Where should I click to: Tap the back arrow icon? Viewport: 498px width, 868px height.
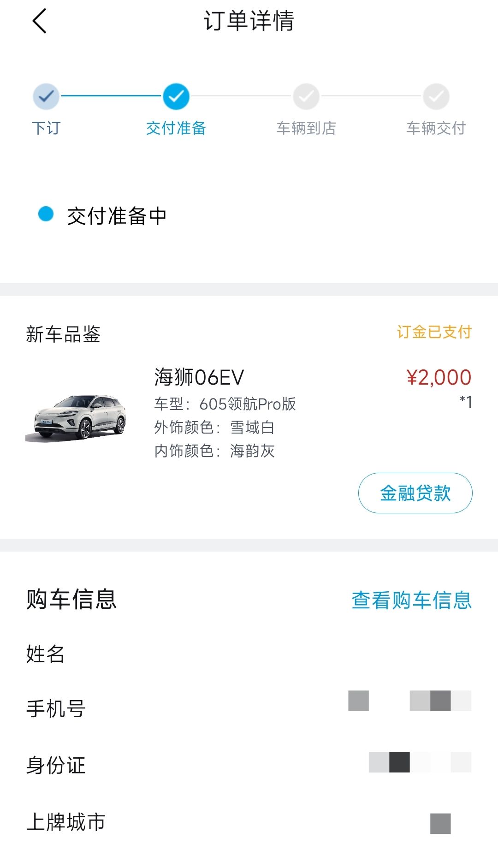tap(40, 21)
